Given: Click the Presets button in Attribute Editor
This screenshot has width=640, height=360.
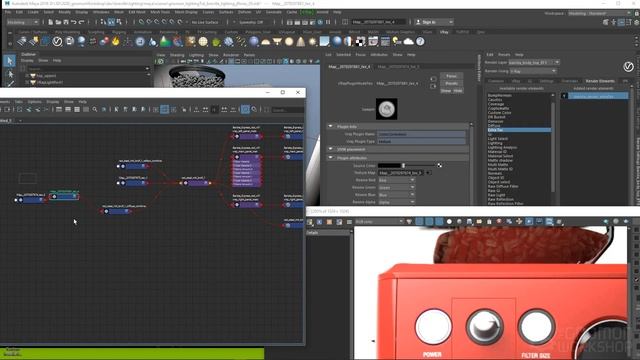Looking at the screenshot, I should [x=451, y=83].
